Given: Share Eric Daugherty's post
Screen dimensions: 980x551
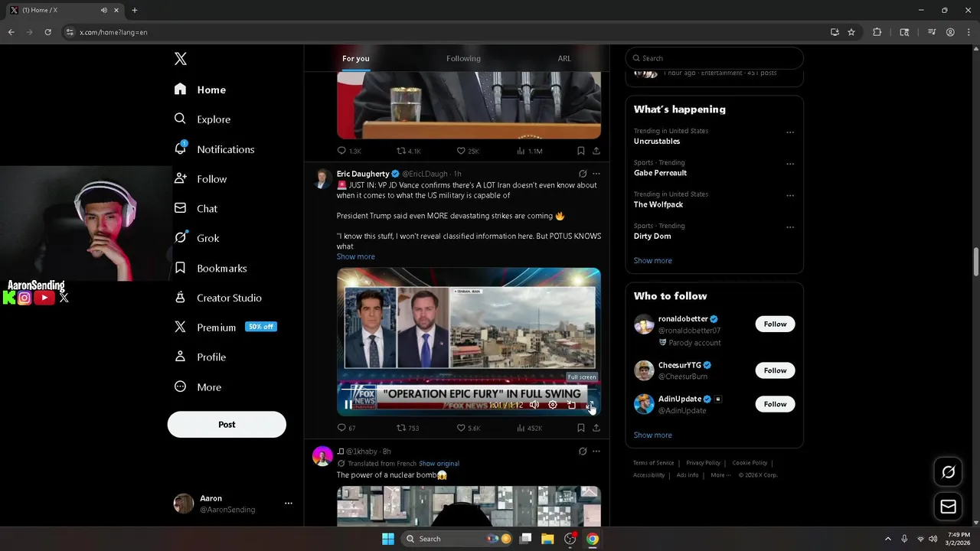Looking at the screenshot, I should [x=596, y=428].
